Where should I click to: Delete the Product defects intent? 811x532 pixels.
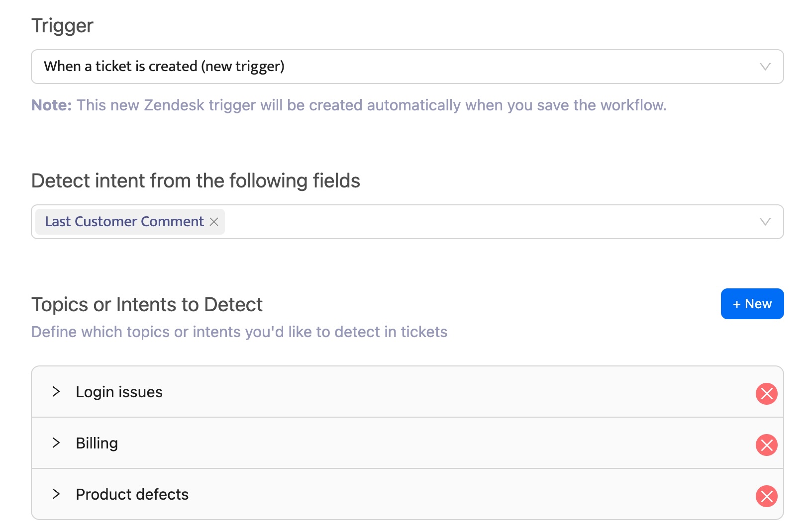[766, 496]
